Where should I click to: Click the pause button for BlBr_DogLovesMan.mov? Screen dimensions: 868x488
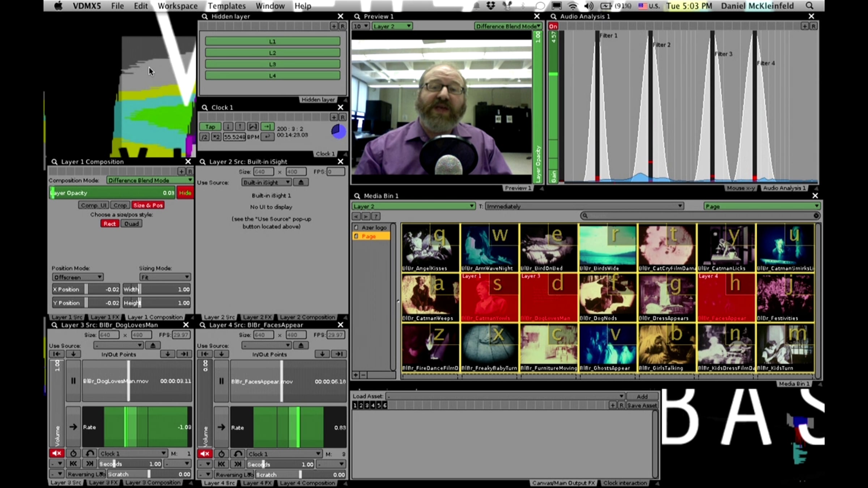click(x=73, y=381)
